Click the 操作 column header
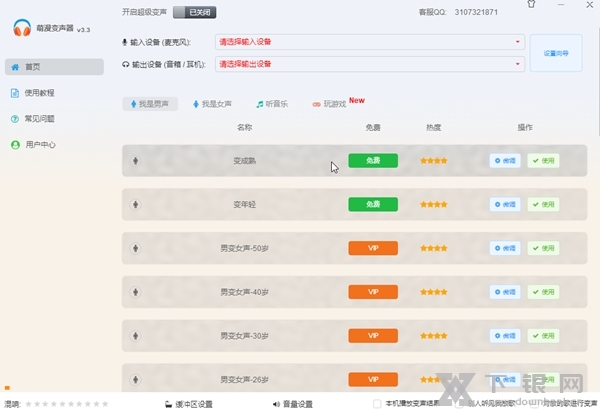This screenshot has height=415, width=600. pos(525,127)
